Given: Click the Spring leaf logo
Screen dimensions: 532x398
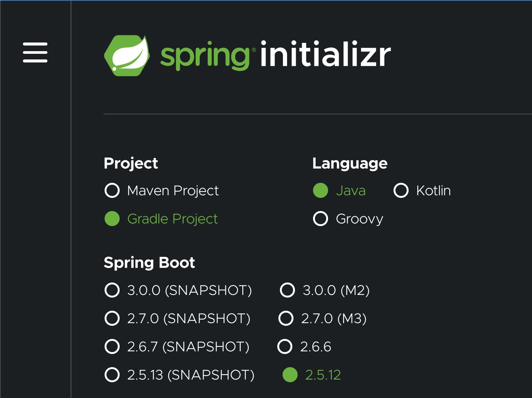Looking at the screenshot, I should pos(127,56).
